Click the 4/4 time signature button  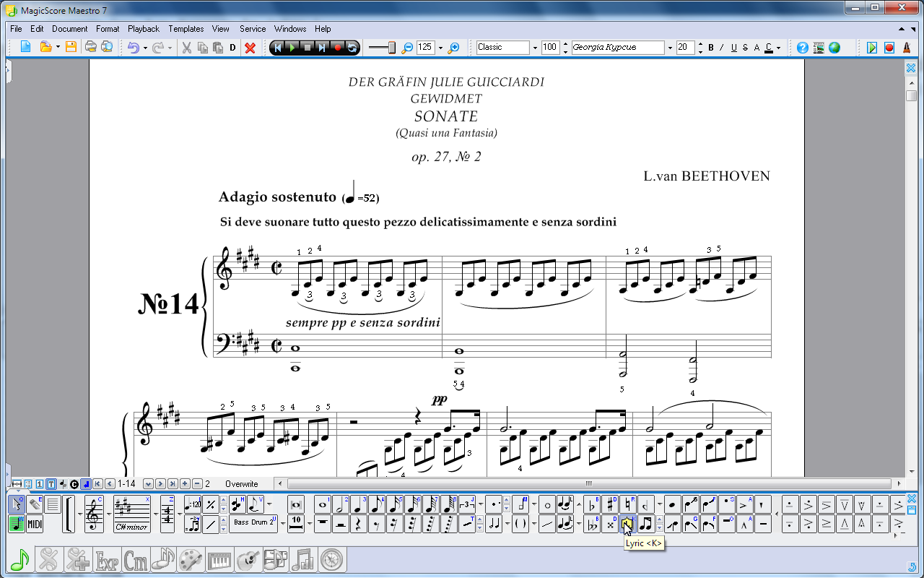click(x=167, y=514)
